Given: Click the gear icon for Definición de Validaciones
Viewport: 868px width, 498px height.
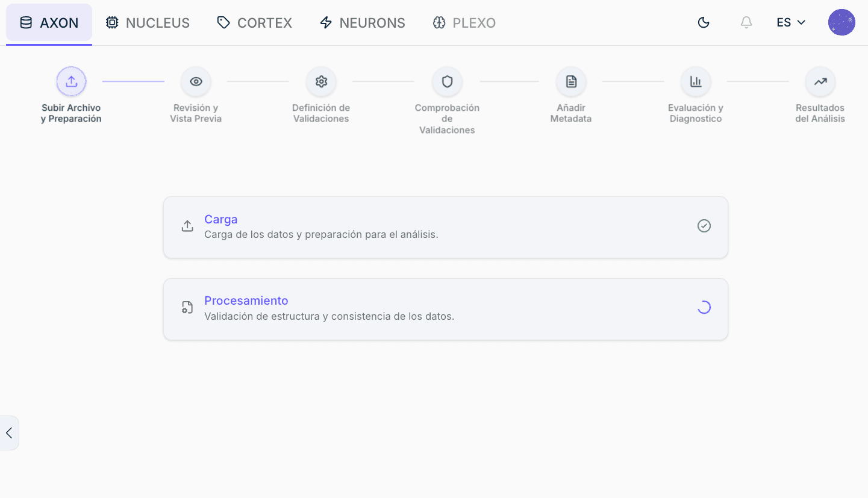Looking at the screenshot, I should [x=321, y=81].
